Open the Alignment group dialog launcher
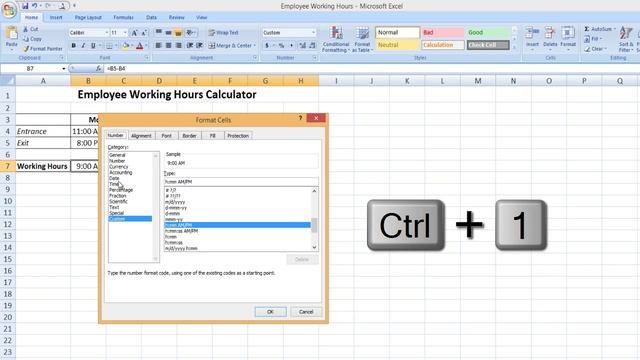This screenshot has height=360, width=640. [255, 58]
